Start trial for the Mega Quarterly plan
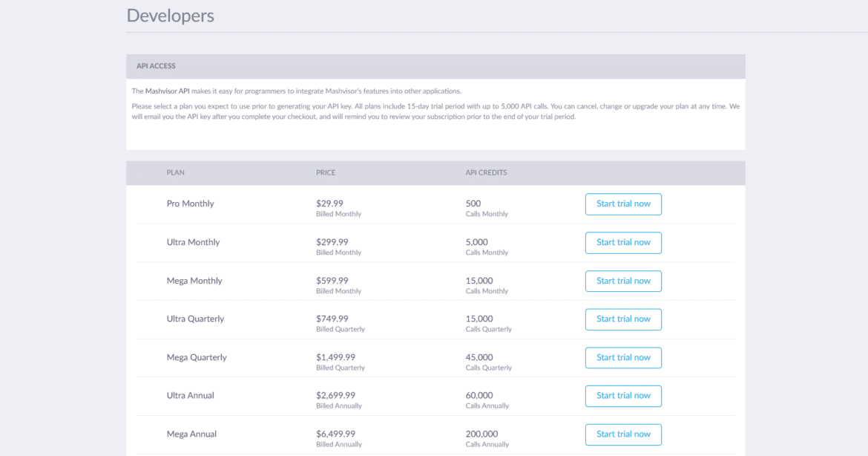868x456 pixels. pos(623,357)
